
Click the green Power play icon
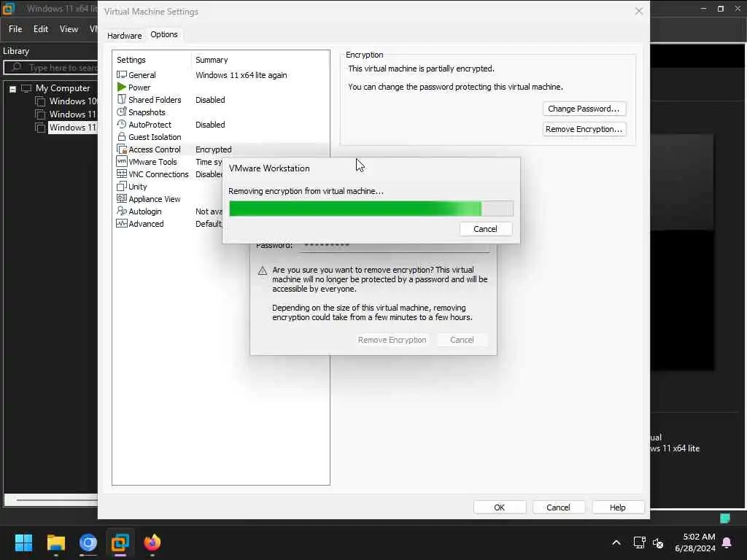(x=122, y=87)
